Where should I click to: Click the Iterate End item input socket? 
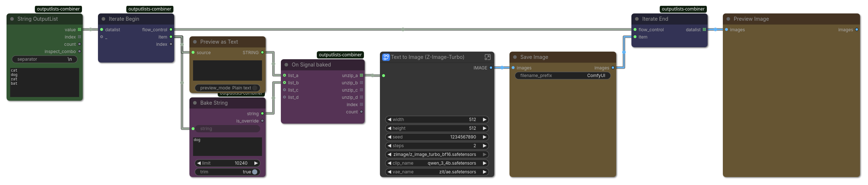(x=635, y=37)
